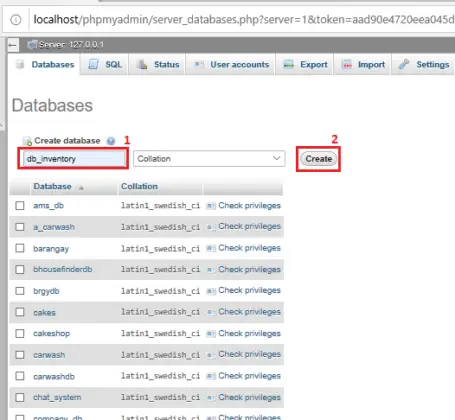Click the Databases tab icon

[20, 64]
